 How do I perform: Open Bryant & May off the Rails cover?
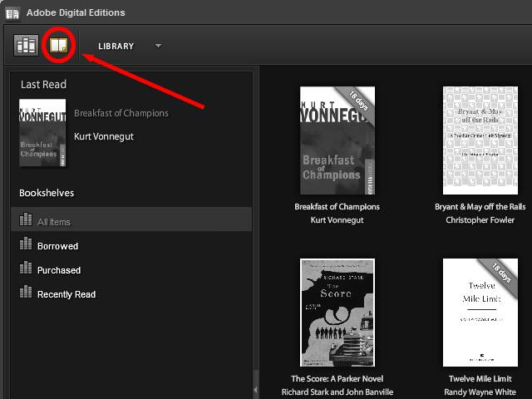480,140
